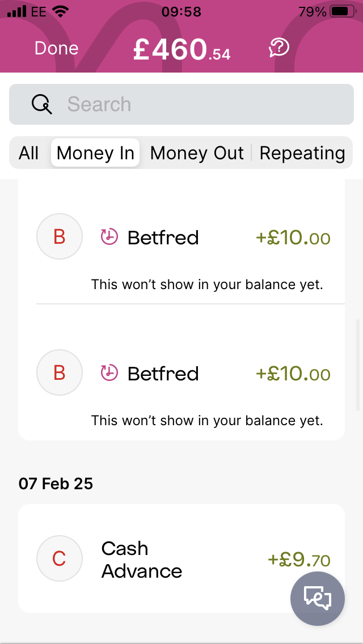Switch to the All filter tab

(29, 153)
